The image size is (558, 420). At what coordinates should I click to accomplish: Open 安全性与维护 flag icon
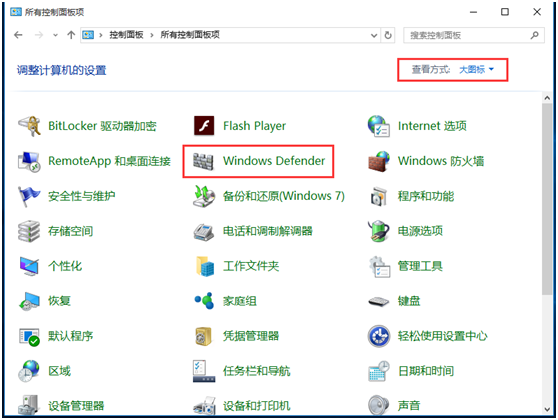(29, 196)
